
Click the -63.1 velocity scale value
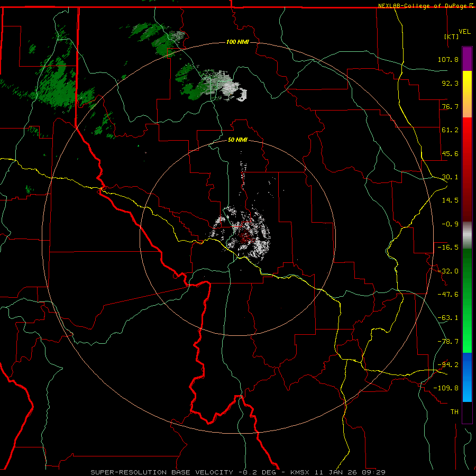click(x=448, y=318)
